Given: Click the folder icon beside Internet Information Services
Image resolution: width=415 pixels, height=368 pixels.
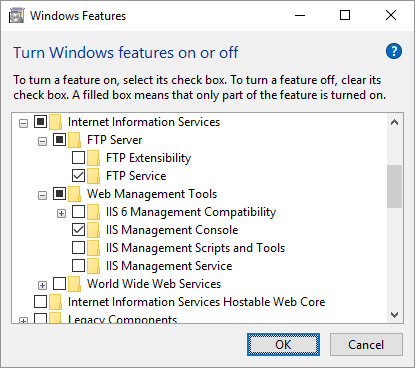Looking at the screenshot, I should 56,122.
